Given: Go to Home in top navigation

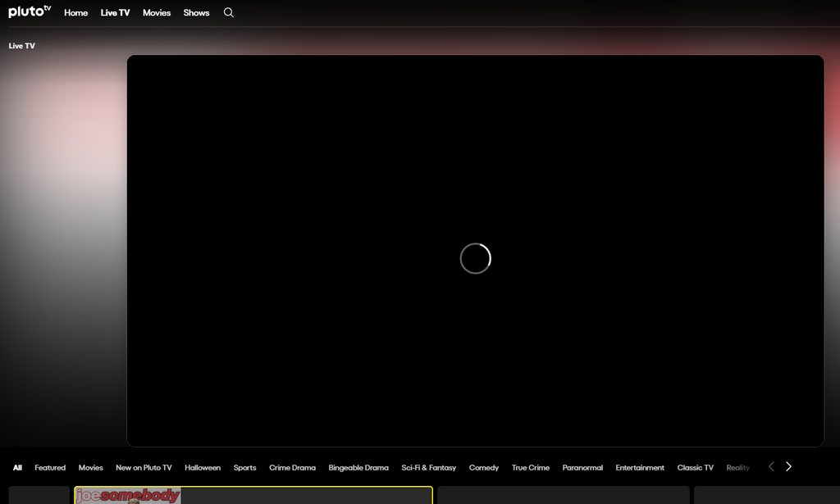Looking at the screenshot, I should tap(76, 13).
